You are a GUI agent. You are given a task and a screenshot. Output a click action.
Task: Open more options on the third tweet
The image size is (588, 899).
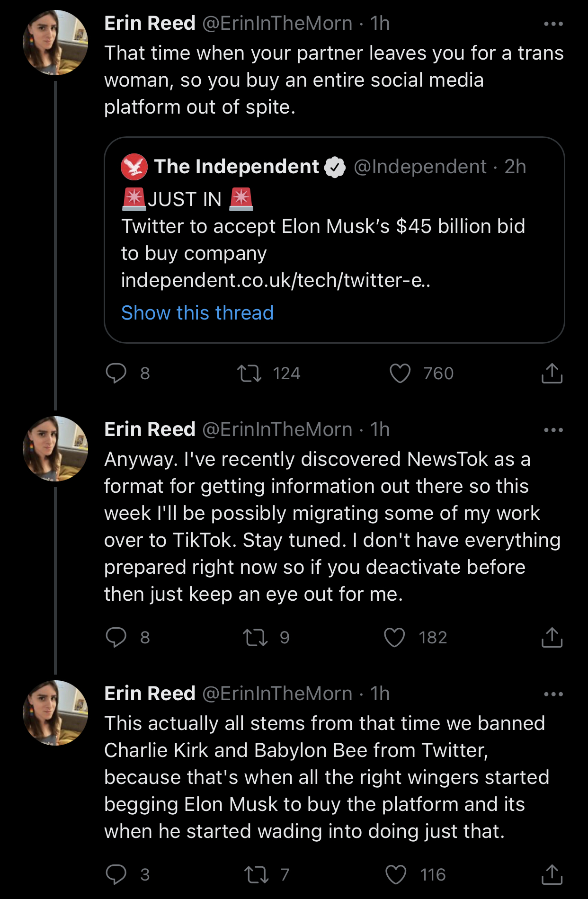click(x=553, y=694)
